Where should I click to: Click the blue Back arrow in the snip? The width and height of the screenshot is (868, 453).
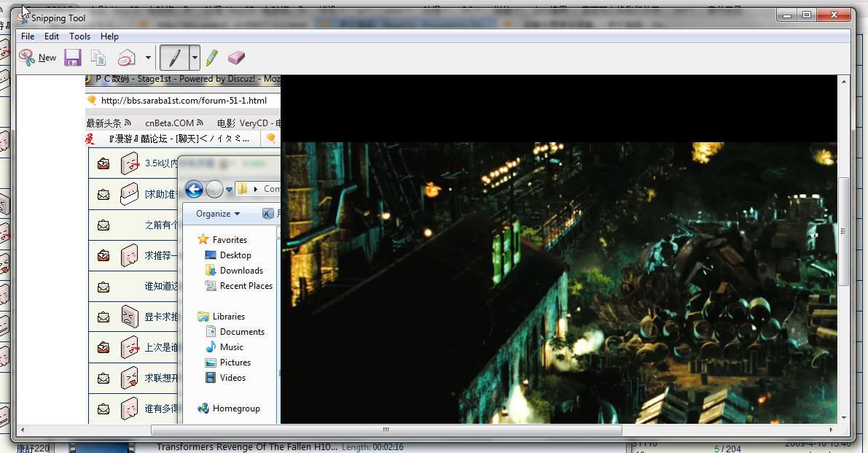coord(194,190)
